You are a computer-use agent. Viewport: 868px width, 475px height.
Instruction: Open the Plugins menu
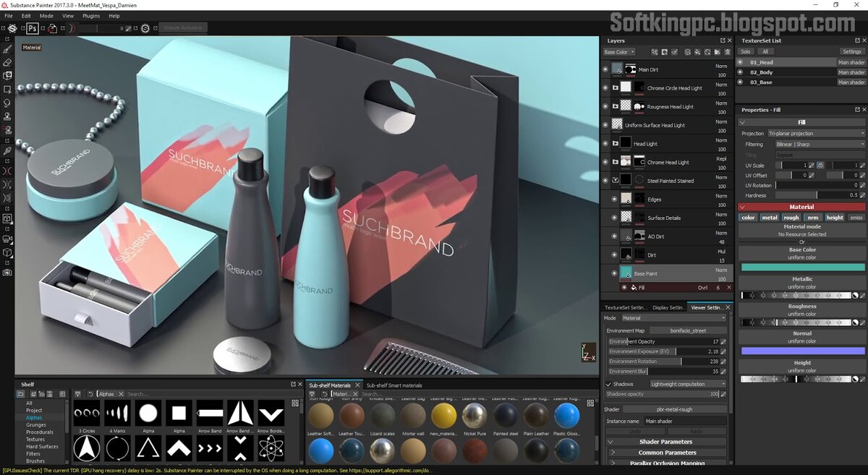tap(91, 15)
